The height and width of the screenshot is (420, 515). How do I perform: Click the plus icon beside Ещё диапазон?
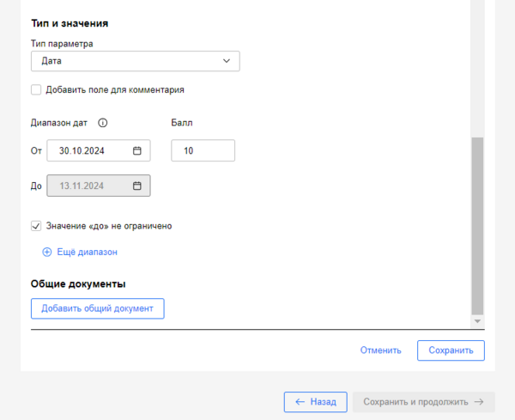(47, 253)
